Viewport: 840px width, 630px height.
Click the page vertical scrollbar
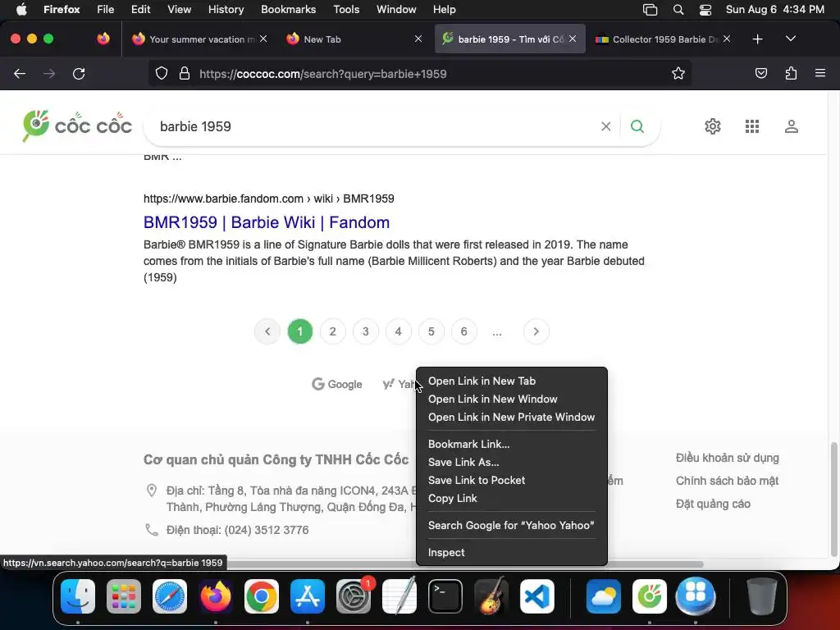[x=833, y=500]
